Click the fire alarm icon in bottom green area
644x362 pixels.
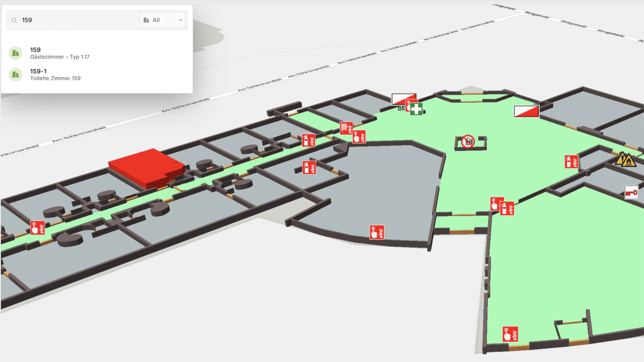tap(510, 334)
